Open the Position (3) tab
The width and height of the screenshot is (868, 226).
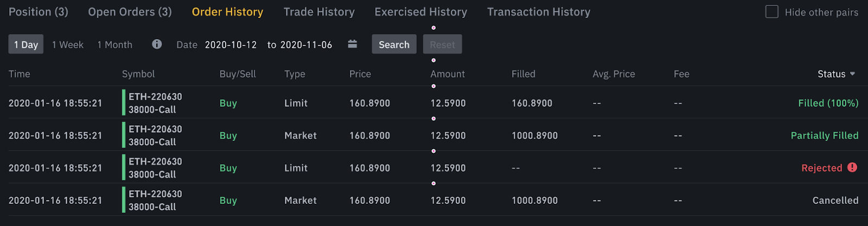(x=39, y=12)
